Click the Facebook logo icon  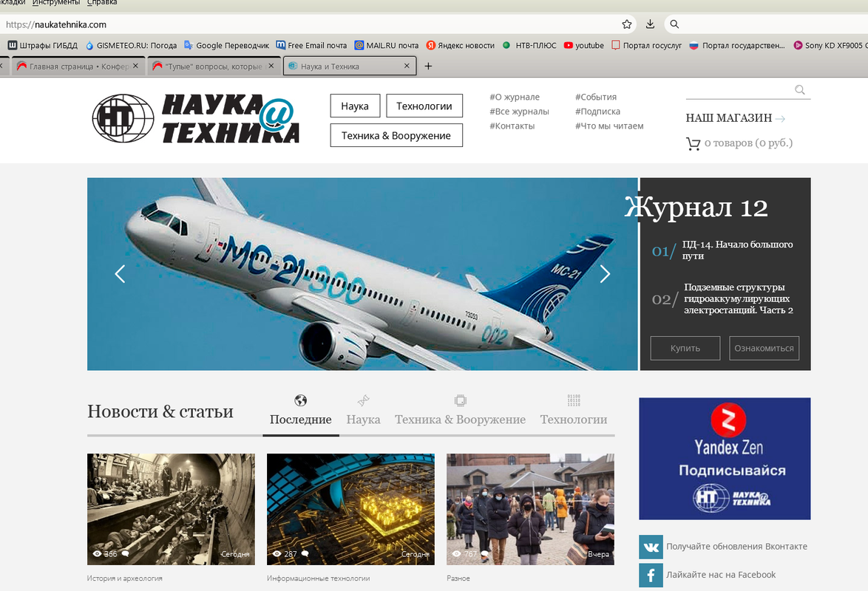(651, 575)
